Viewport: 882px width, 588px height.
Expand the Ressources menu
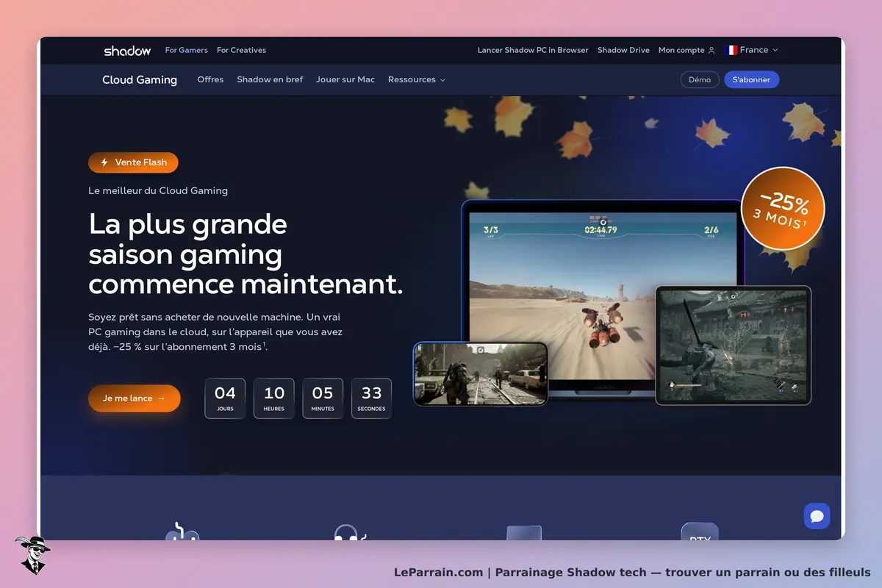[417, 79]
